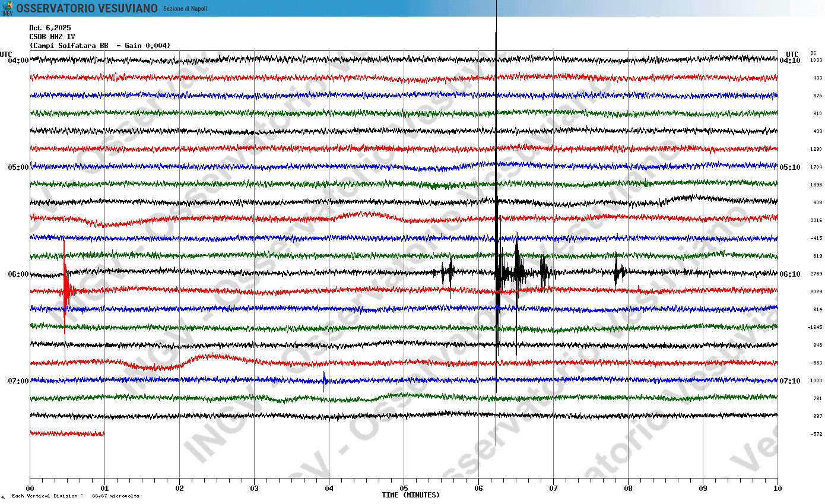Click the TIME (MINUTES) axis label
Screen dimensions: 825x504
tap(411, 495)
